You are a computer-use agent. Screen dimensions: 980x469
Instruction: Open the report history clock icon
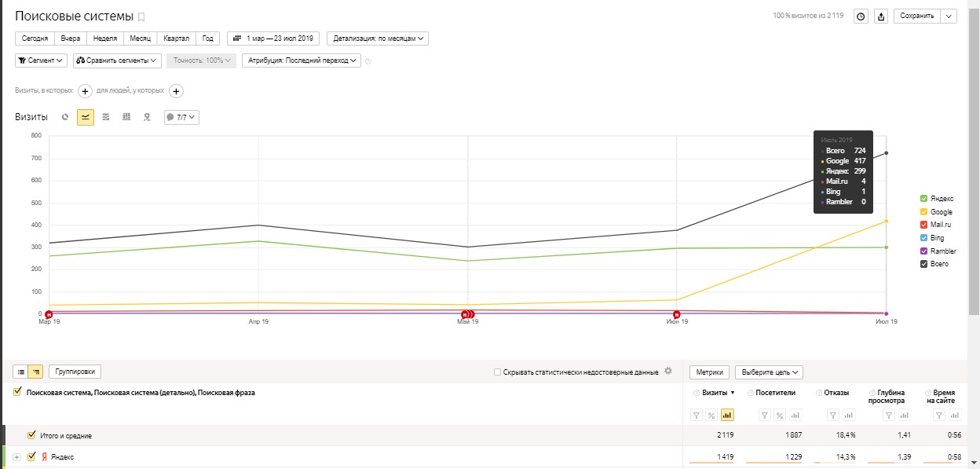[861, 16]
